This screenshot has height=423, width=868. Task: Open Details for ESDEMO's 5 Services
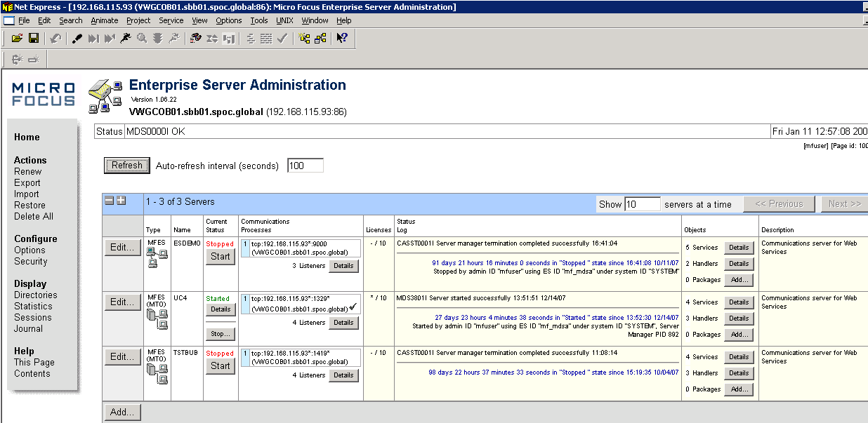pos(739,248)
